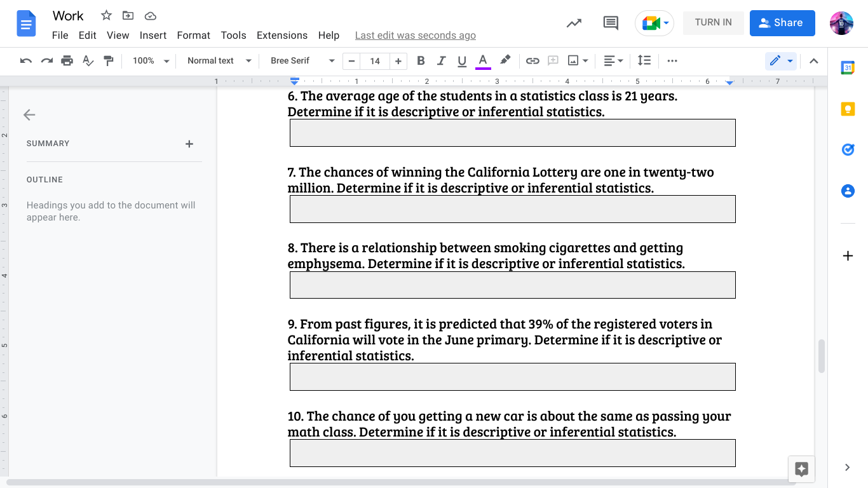Click the right indent marker on the ruler
This screenshot has width=868, height=488.
[729, 83]
